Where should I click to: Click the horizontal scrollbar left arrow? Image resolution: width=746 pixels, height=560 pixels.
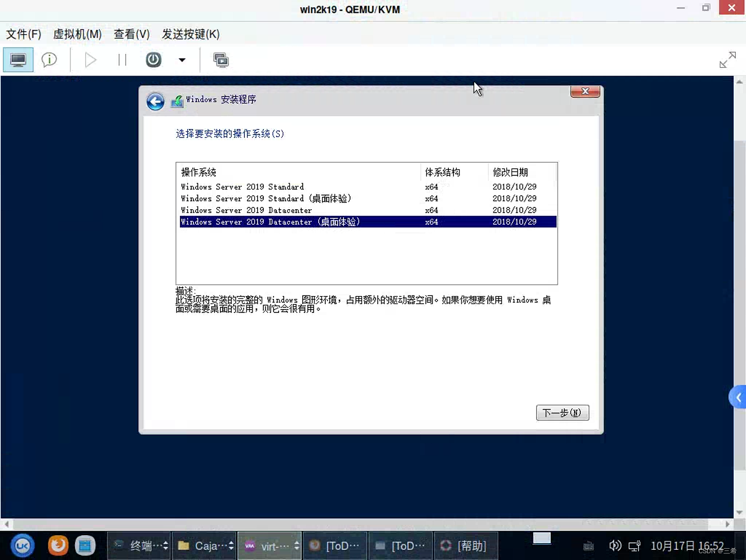click(x=7, y=524)
